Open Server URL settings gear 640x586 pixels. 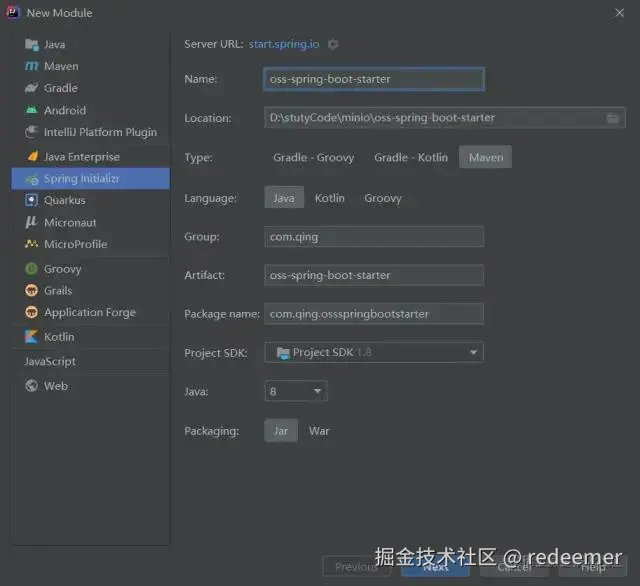(x=333, y=44)
